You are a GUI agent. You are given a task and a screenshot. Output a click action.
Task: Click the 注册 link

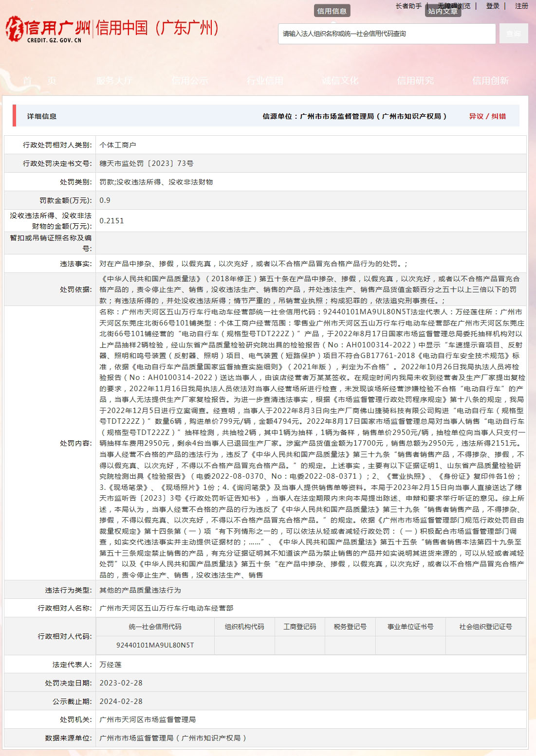pyautogui.click(x=521, y=6)
